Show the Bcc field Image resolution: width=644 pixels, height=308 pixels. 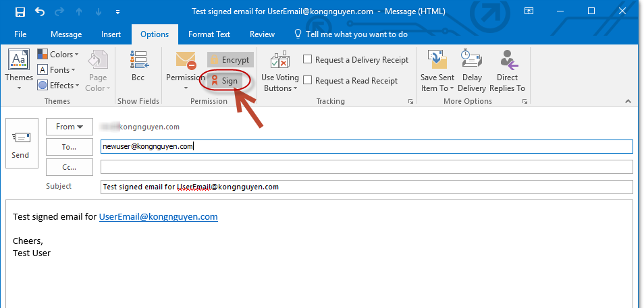click(x=138, y=66)
